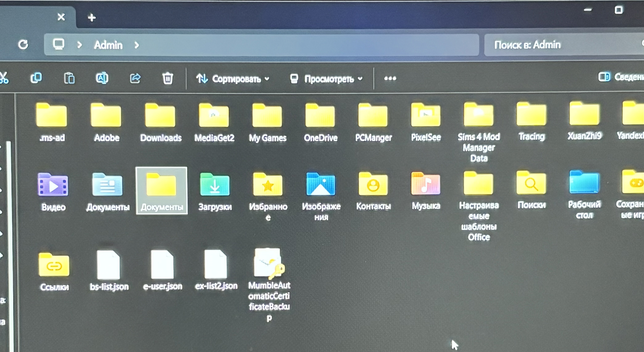Select the Музыка folder

point(426,191)
